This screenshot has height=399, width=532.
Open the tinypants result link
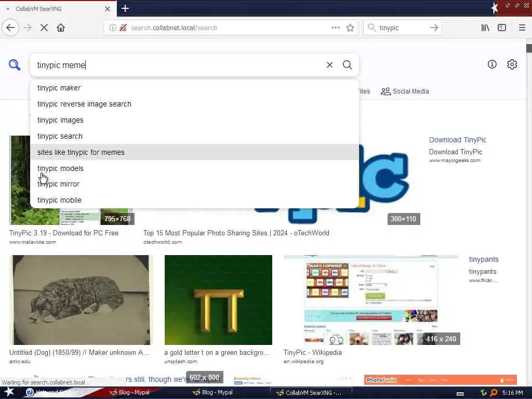pyautogui.click(x=484, y=259)
